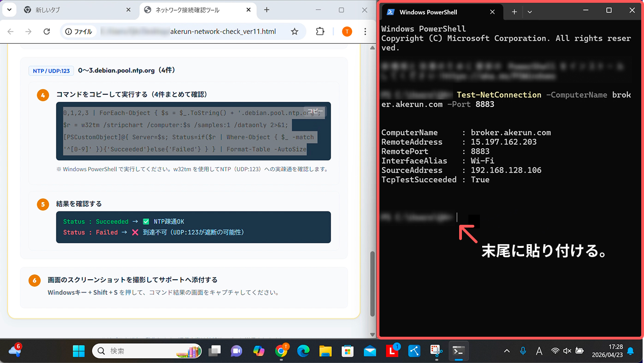Open Chrome's three-dot menu
Screen dimensions: 644x363
click(365, 31)
